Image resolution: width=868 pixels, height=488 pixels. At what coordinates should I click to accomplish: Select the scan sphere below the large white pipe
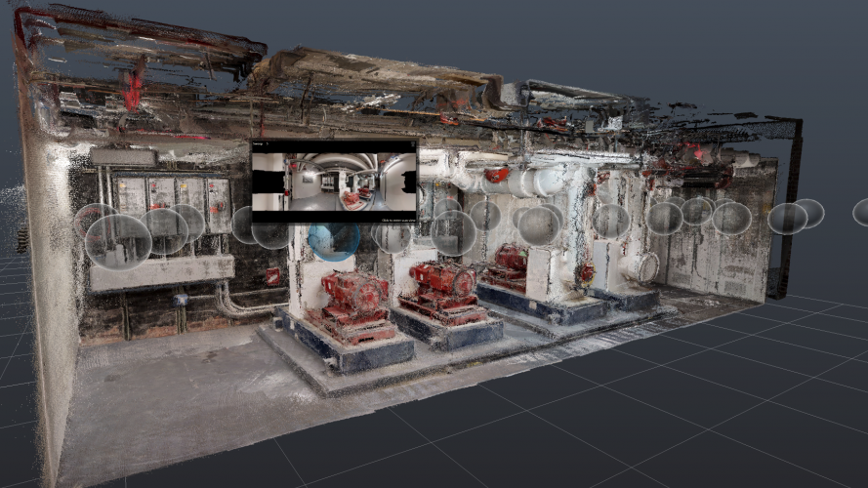pos(538,224)
